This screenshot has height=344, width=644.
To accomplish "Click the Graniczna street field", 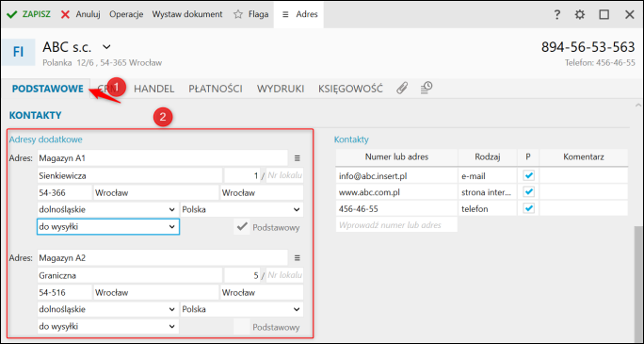I will [x=130, y=275].
